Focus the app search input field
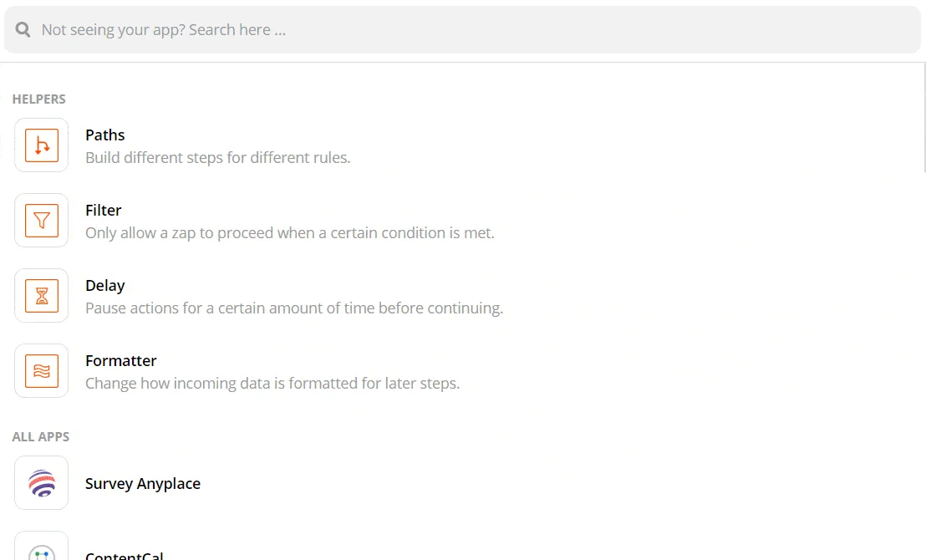This screenshot has width=926, height=560. (462, 29)
